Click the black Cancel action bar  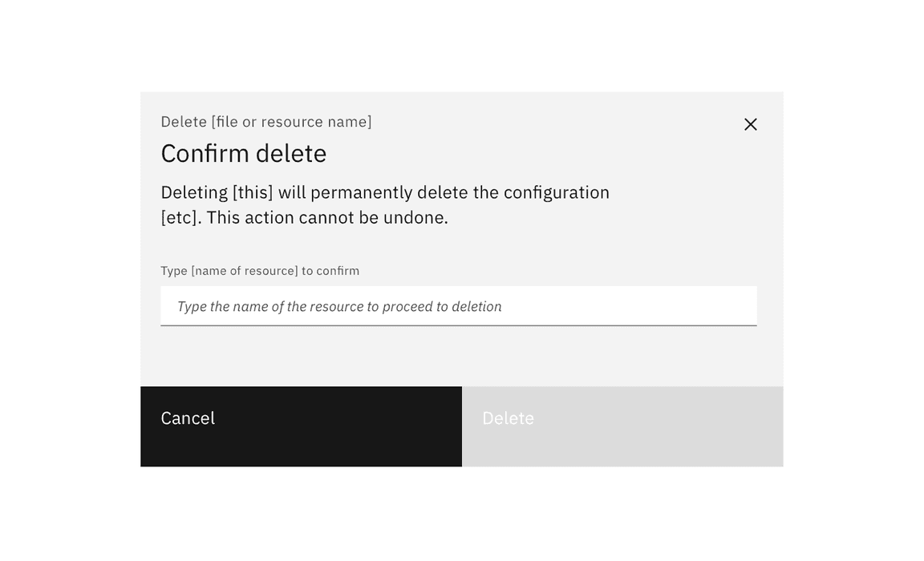[x=301, y=426]
